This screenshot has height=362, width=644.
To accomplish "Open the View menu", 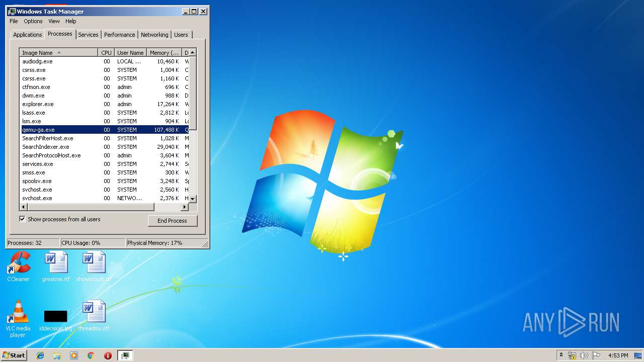I will 54,21.
